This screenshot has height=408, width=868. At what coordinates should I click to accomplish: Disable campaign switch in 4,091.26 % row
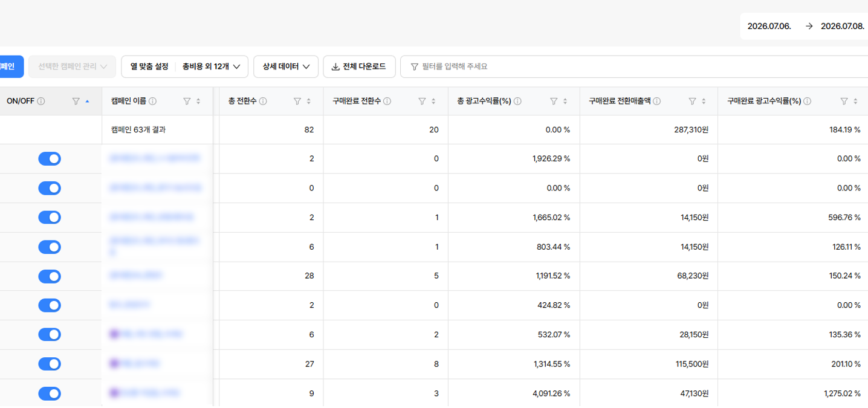tap(50, 393)
